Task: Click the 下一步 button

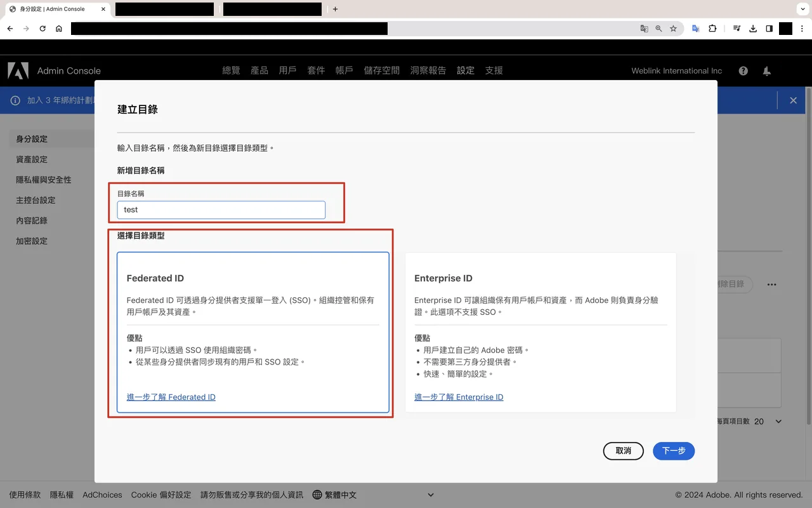Action: click(674, 451)
